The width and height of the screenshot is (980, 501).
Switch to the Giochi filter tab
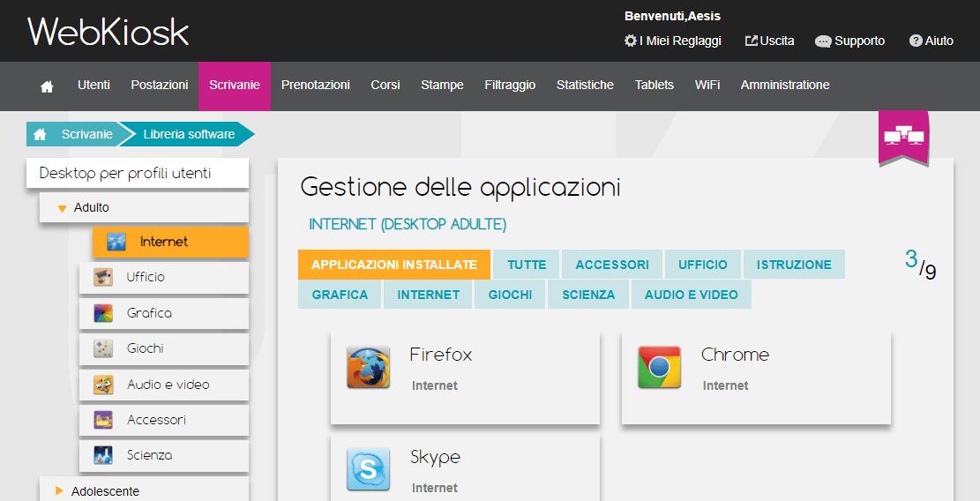pos(510,295)
